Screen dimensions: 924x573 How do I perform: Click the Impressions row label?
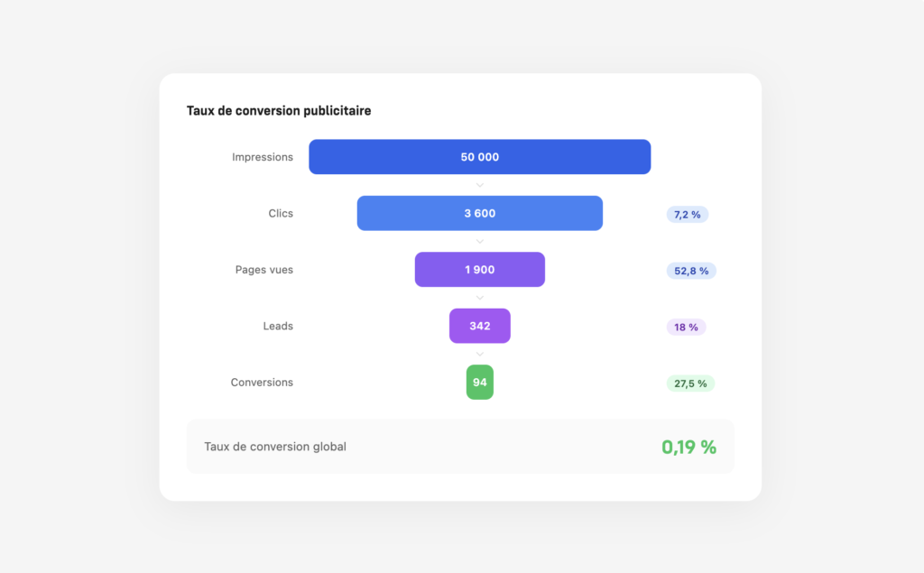(263, 157)
